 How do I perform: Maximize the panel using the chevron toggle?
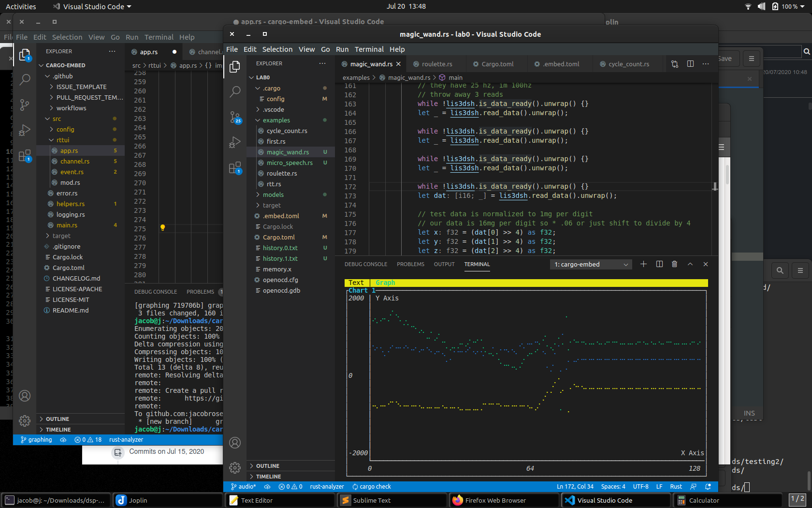pyautogui.click(x=690, y=264)
